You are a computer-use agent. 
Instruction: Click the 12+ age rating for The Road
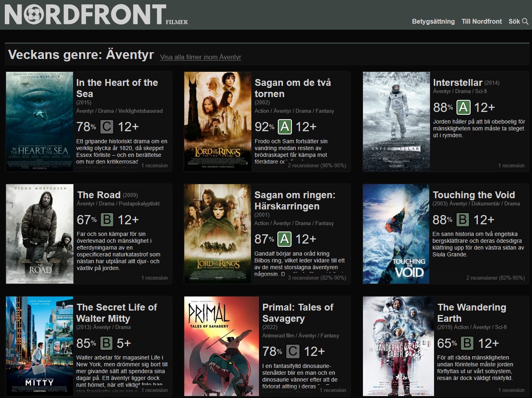pos(128,219)
